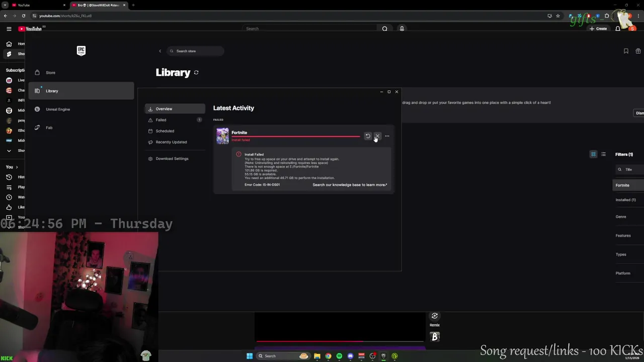Expand the Platform filter

pyautogui.click(x=623, y=273)
